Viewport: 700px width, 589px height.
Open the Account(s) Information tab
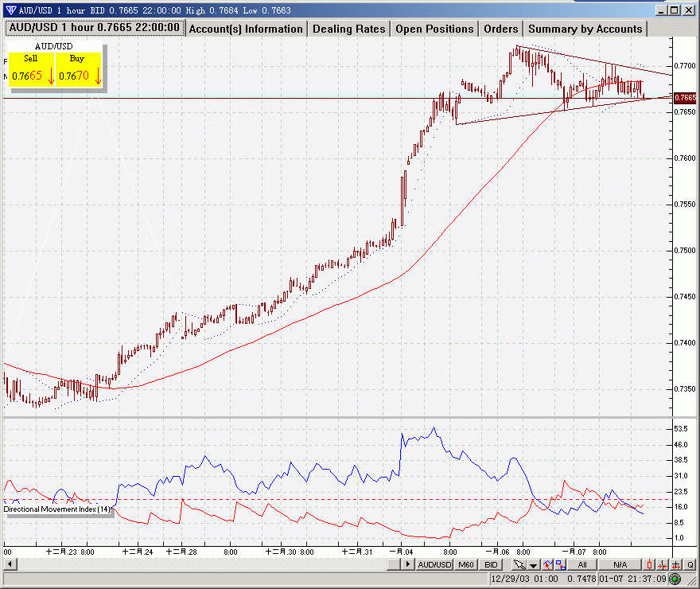pyautogui.click(x=246, y=29)
